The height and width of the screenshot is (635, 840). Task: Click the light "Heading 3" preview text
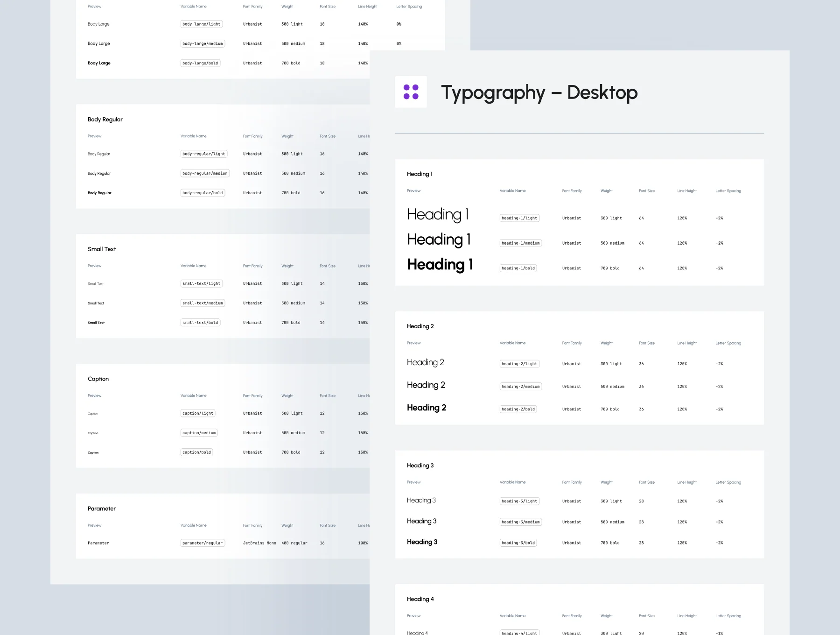421,501
